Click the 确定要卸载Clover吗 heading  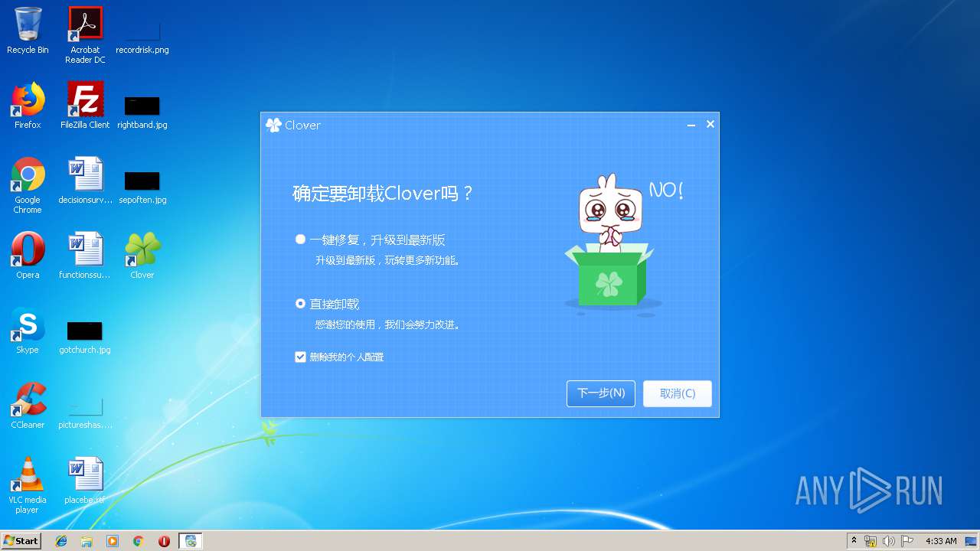pyautogui.click(x=384, y=194)
